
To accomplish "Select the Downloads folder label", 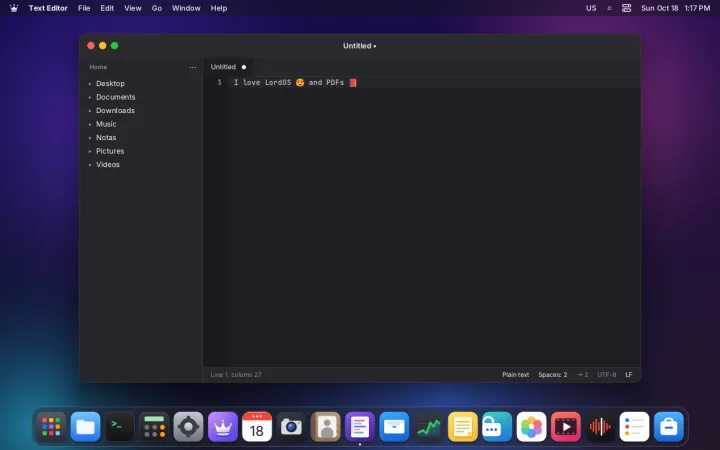I will click(115, 111).
